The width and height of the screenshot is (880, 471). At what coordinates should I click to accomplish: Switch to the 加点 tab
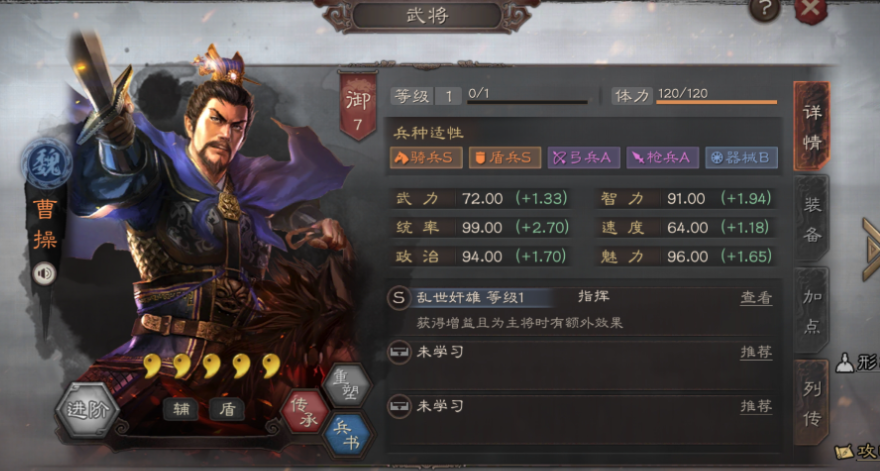(812, 311)
